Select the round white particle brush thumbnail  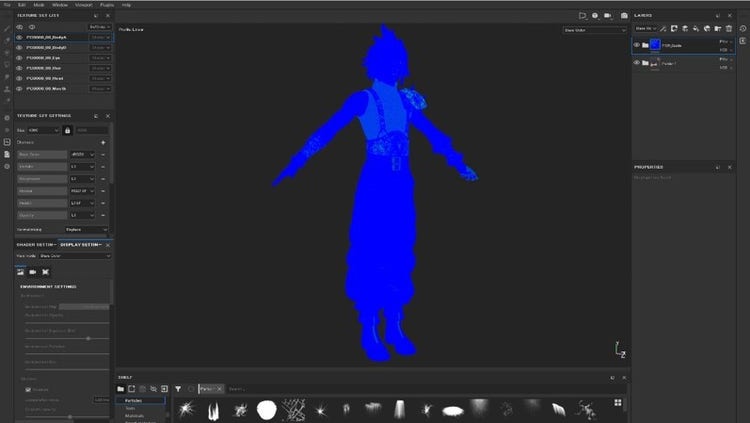[266, 410]
